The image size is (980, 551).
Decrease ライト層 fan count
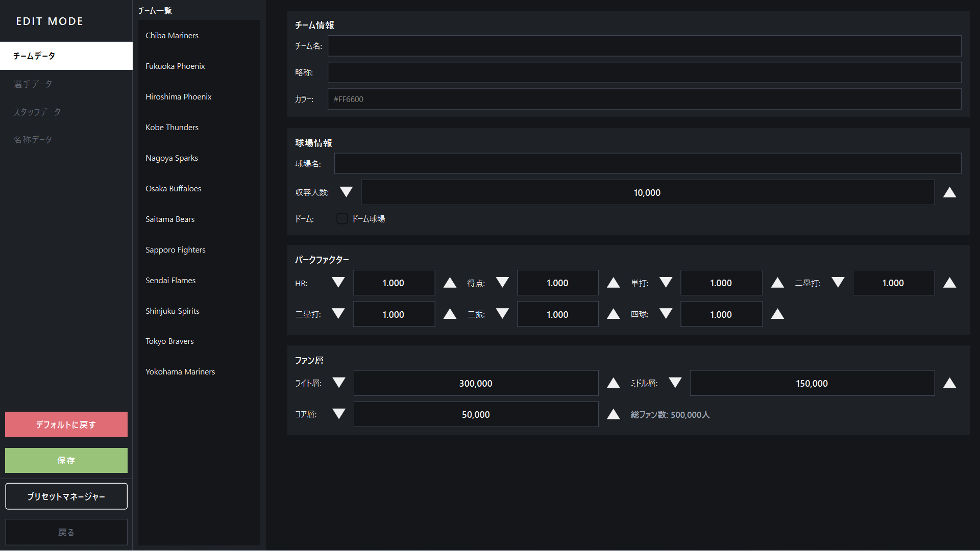coord(339,383)
